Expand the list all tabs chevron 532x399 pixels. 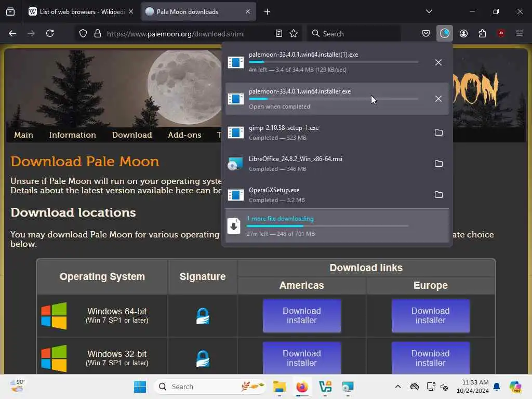pos(429,11)
